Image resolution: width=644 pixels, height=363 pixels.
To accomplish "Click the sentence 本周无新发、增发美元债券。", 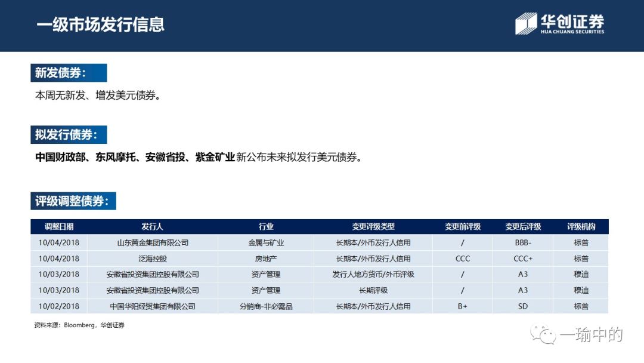I will pyautogui.click(x=98, y=96).
